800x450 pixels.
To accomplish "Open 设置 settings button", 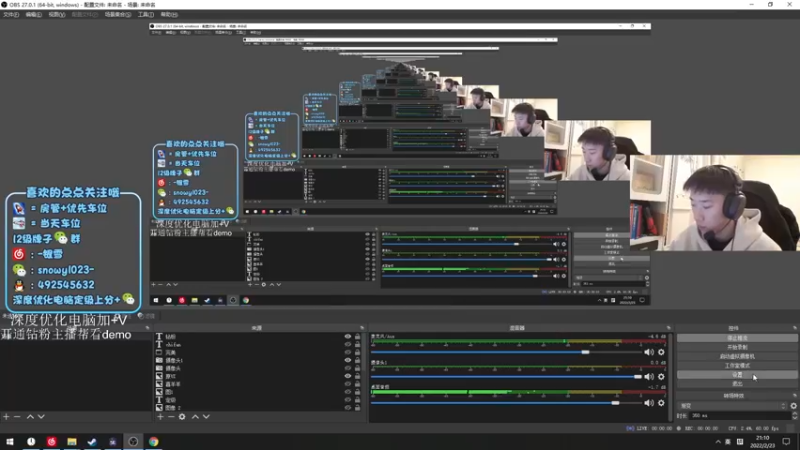I will tap(737, 374).
